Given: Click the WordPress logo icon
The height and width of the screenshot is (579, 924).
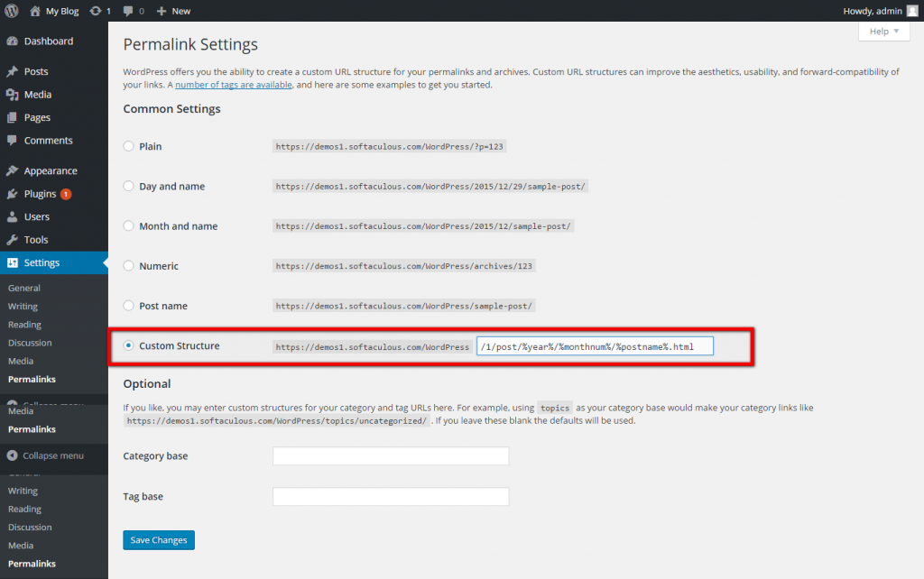Looking at the screenshot, I should point(12,11).
